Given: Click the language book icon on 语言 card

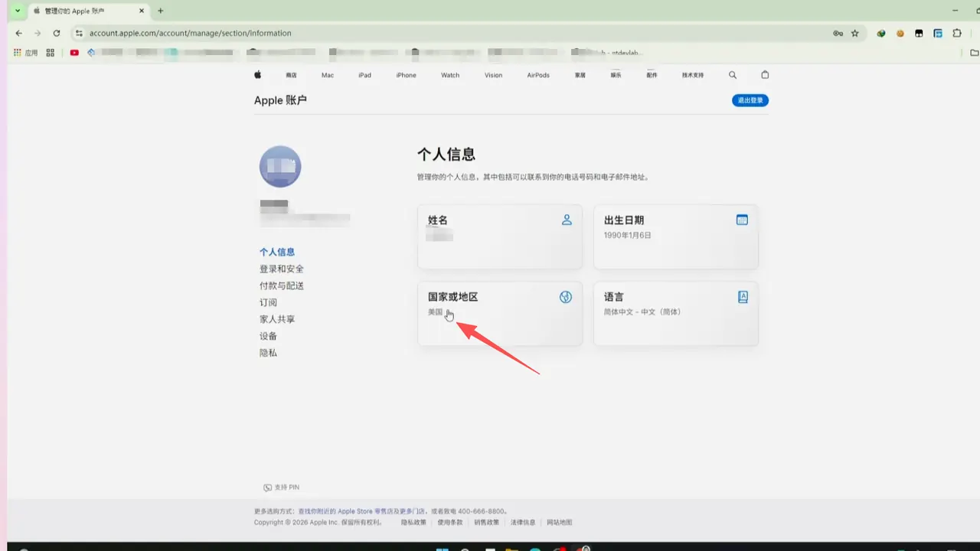Looking at the screenshot, I should 743,297.
